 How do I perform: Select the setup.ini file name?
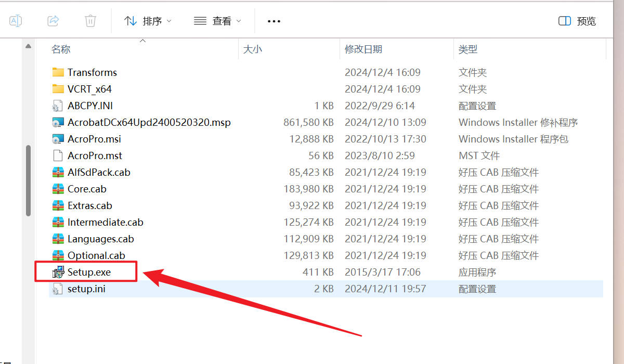(86, 289)
